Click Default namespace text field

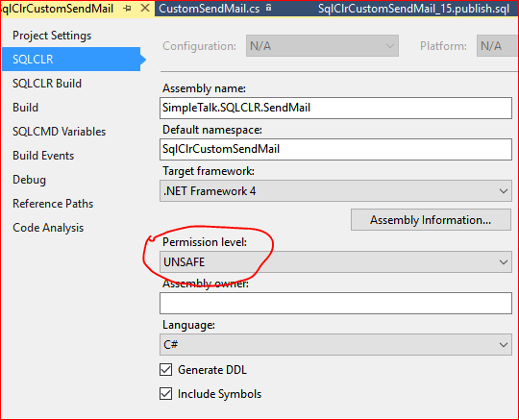tap(335, 149)
